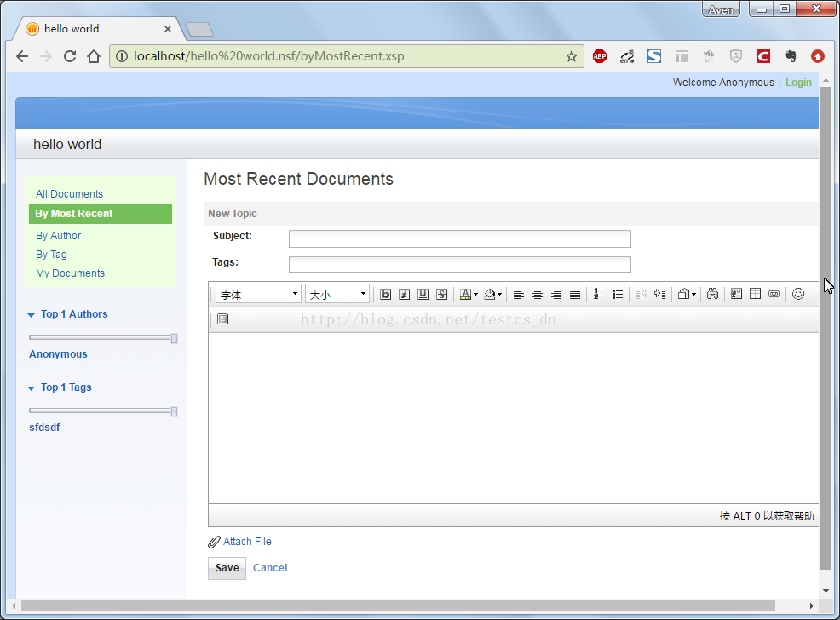
Task: Bookmark this page with the star
Action: [x=572, y=56]
